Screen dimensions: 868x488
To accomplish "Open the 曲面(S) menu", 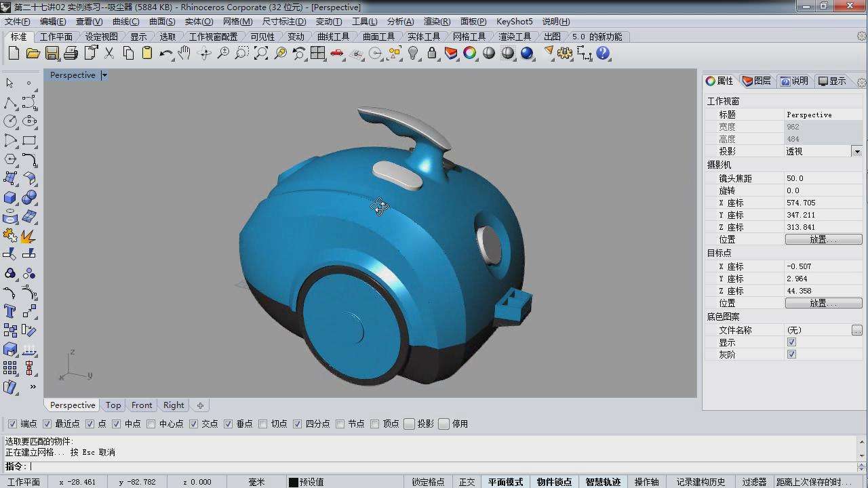I will (x=162, y=22).
